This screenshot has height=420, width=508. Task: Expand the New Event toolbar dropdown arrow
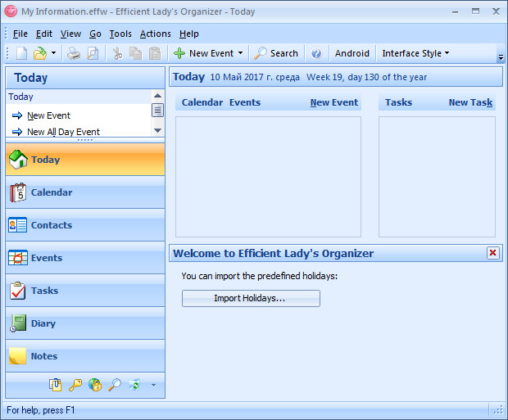[240, 53]
